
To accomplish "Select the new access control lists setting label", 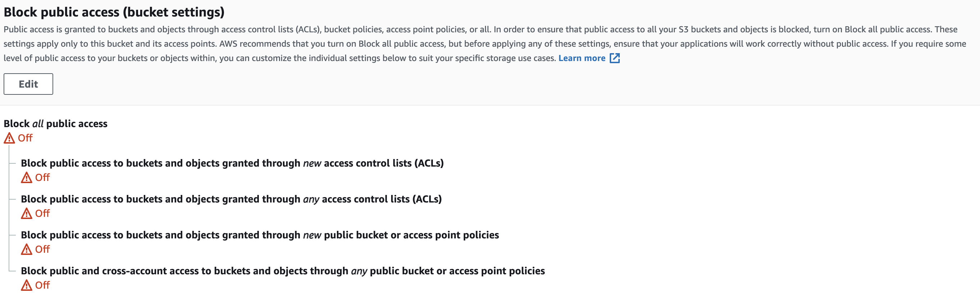I will tap(232, 163).
